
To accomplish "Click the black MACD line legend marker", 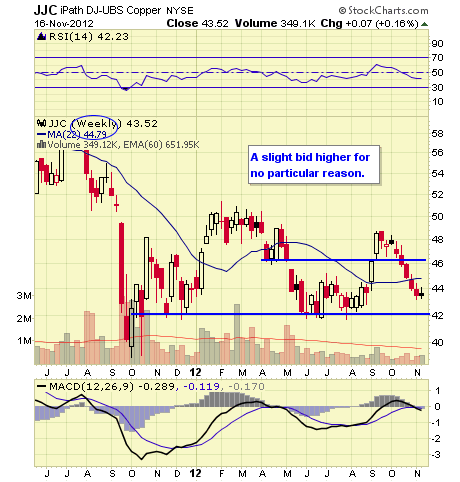I will click(41, 387).
